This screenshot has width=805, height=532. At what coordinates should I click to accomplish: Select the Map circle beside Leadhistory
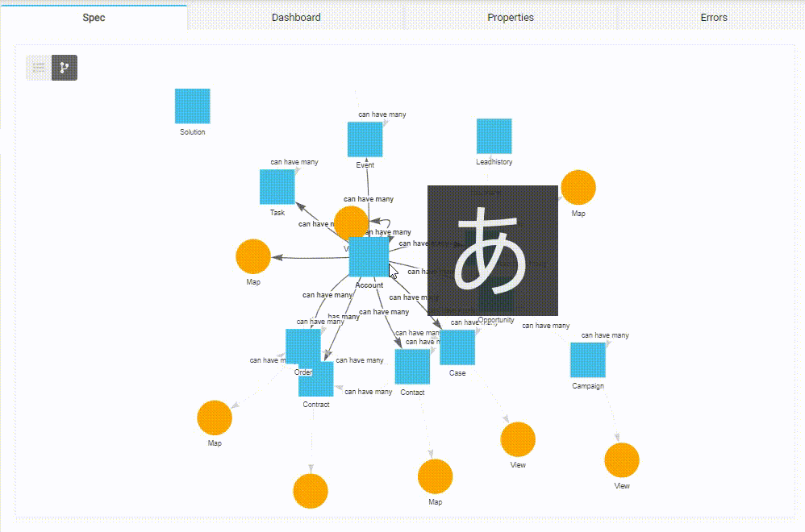pyautogui.click(x=578, y=188)
